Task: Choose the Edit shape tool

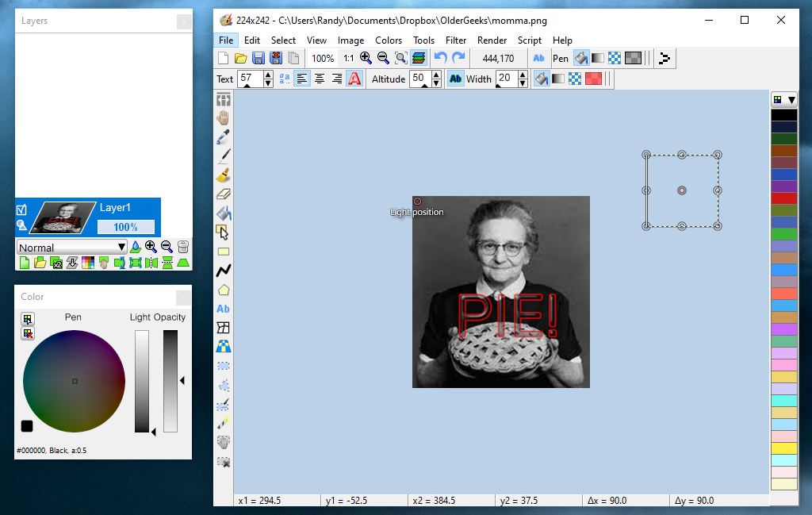Action: pyautogui.click(x=223, y=233)
